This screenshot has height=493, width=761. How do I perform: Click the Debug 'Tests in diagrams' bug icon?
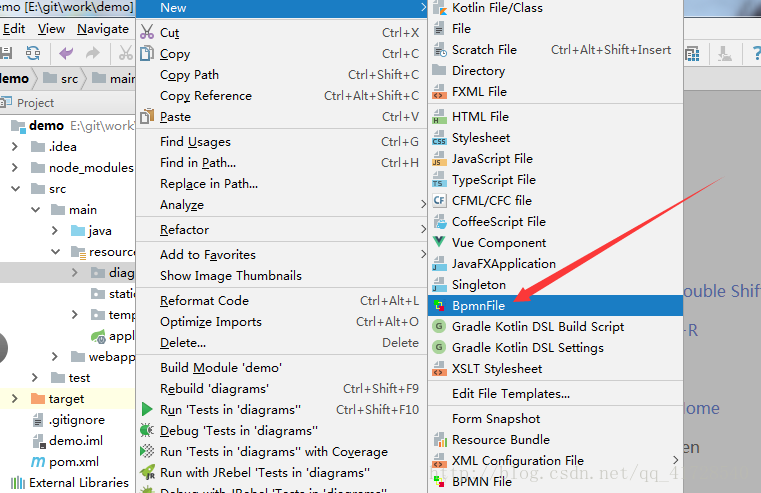147,430
